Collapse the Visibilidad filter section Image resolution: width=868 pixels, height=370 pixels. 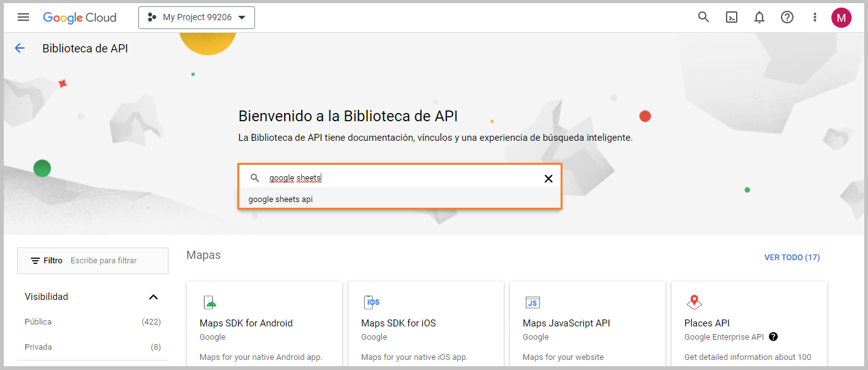pos(153,297)
